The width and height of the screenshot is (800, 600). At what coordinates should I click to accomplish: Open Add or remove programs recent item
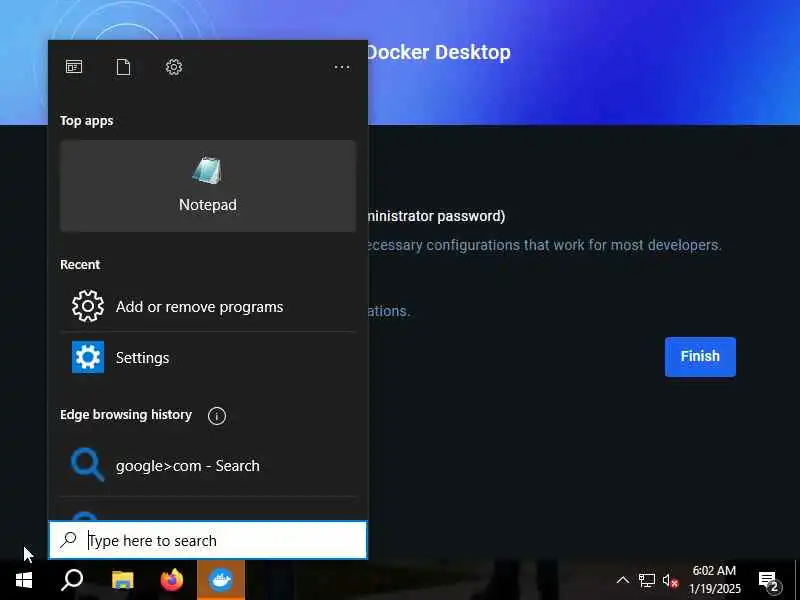point(208,306)
